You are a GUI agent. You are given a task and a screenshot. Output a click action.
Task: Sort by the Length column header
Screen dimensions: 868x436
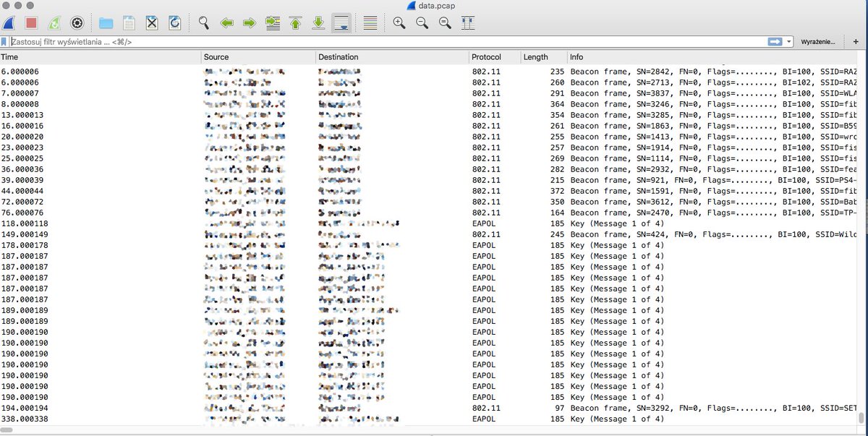[544, 57]
